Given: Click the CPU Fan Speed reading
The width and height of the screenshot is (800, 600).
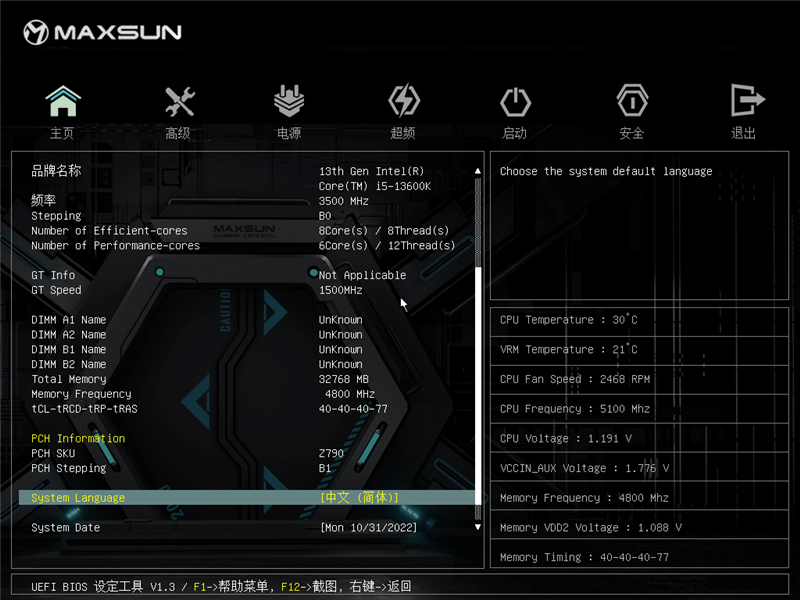Looking at the screenshot, I should coord(575,379).
